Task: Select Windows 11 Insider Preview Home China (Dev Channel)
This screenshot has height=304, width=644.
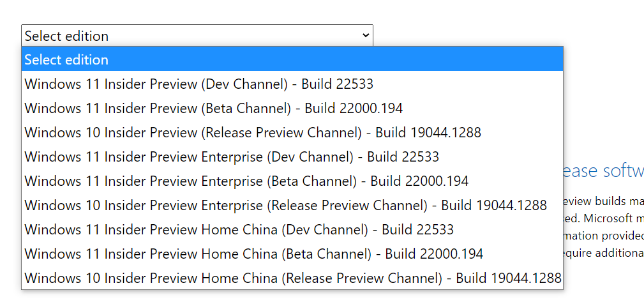Action: point(239,229)
